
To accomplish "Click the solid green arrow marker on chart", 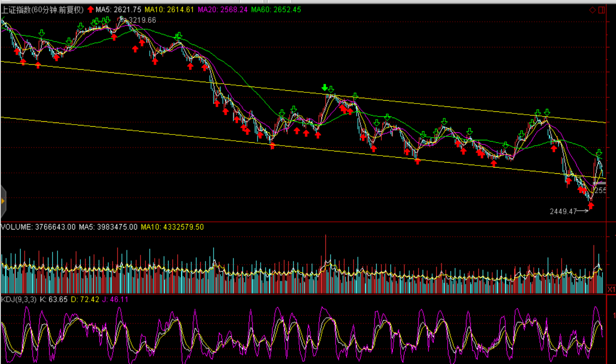I will point(325,87).
